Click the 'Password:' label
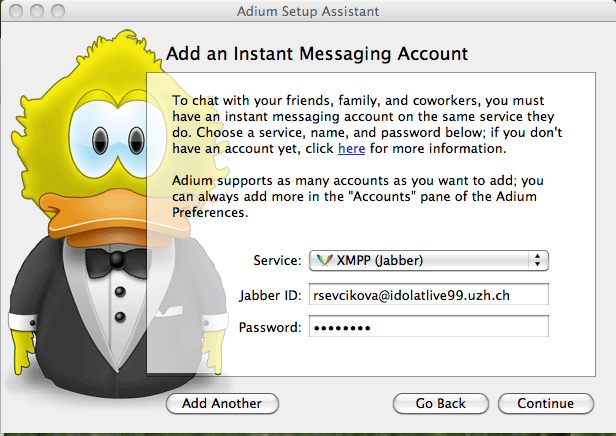616x436 pixels. click(270, 328)
